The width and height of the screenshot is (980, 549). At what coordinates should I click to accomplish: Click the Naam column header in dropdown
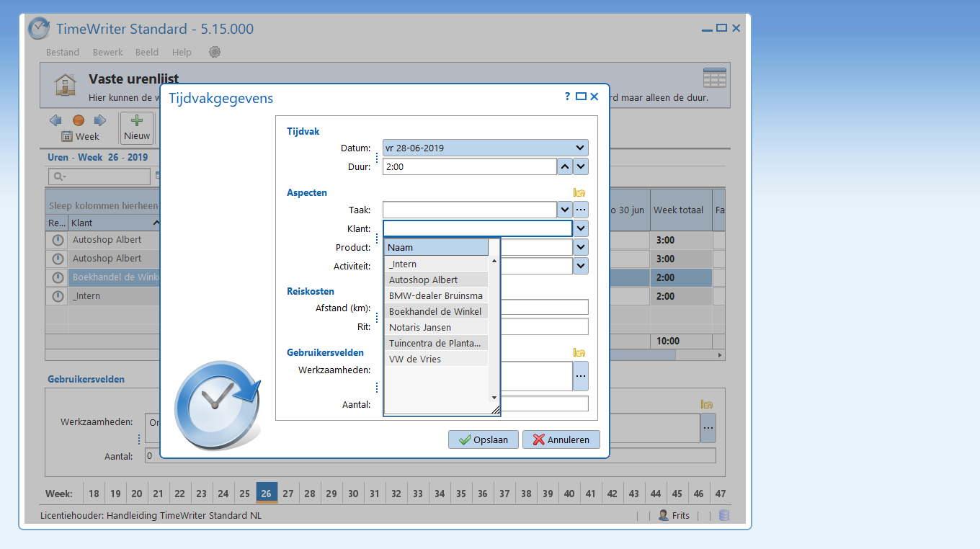tap(437, 247)
